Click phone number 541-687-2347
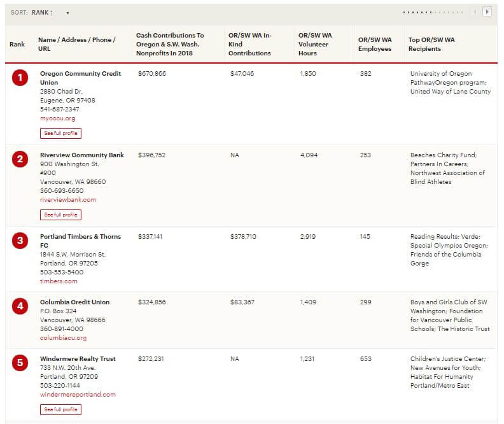504x424 pixels. [x=59, y=110]
